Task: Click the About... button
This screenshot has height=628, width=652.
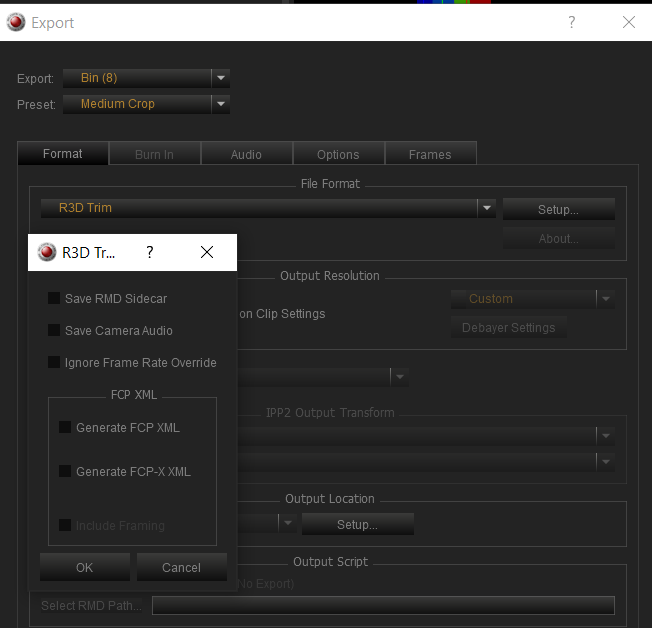Action: (x=558, y=238)
